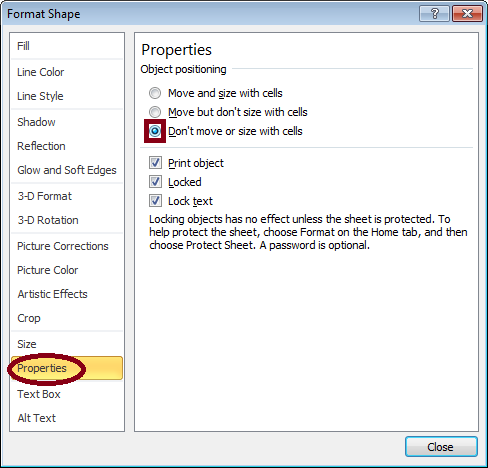The width and height of the screenshot is (488, 468).
Task: Open Glow and Soft Edges
Action: coord(67,170)
